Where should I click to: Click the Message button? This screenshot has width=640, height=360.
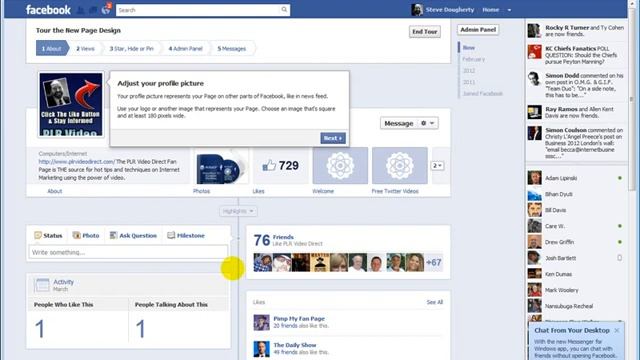click(399, 123)
